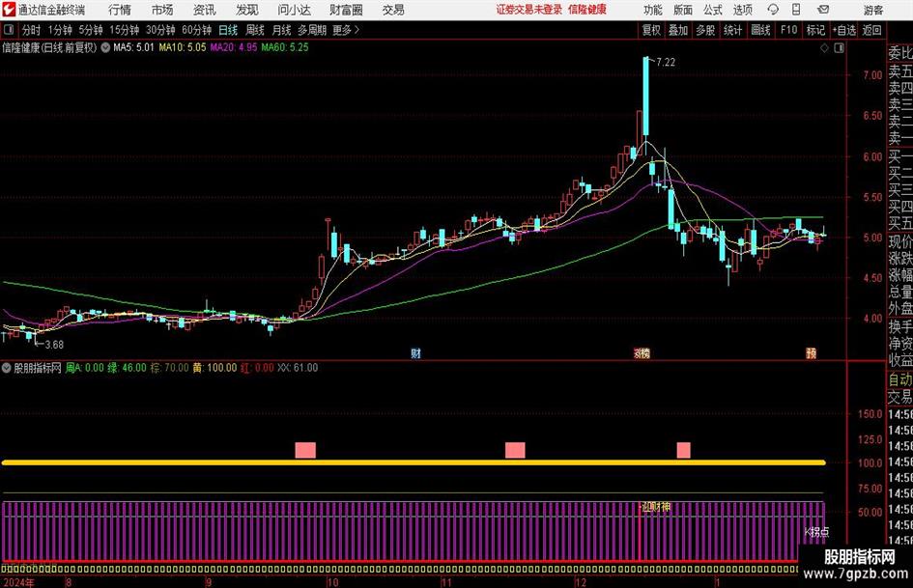Switch to the 30分钟 period tab

pyautogui.click(x=160, y=30)
